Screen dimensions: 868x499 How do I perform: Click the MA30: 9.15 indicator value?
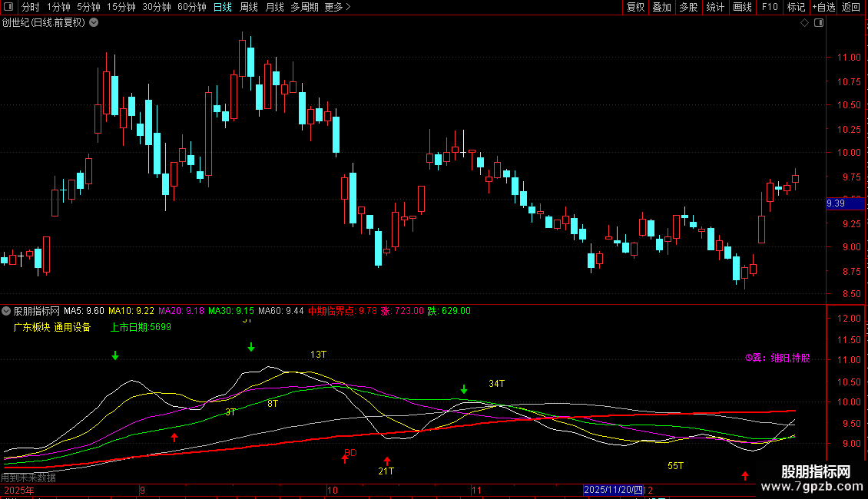tap(231, 311)
